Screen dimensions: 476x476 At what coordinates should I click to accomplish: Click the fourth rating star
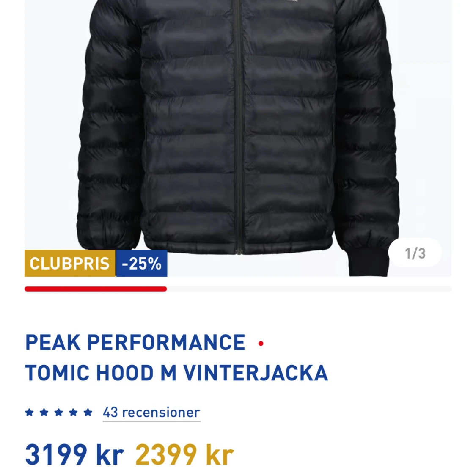(73, 412)
